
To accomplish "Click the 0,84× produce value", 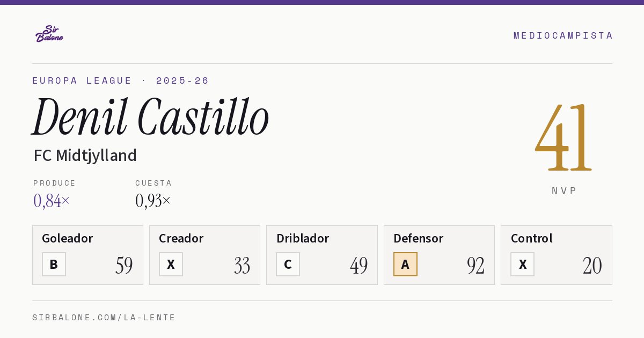I will pos(52,201).
